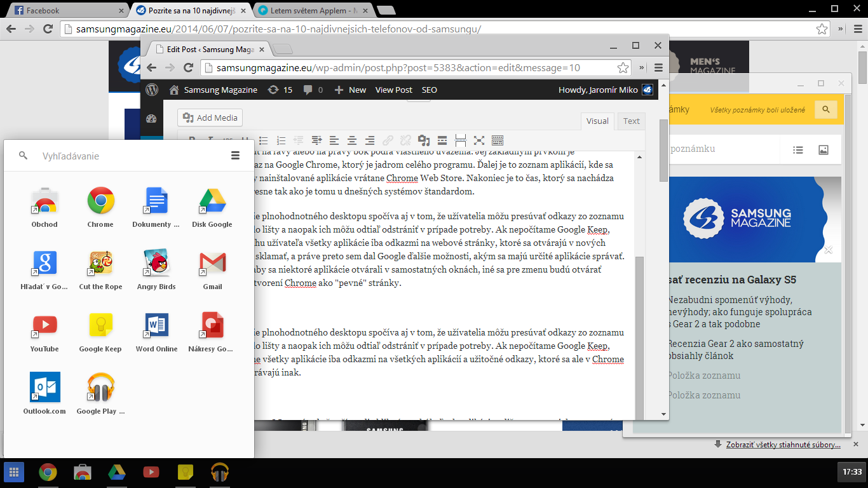Open the Chrome menu in the admin window
868x488 pixels.
[x=658, y=67]
